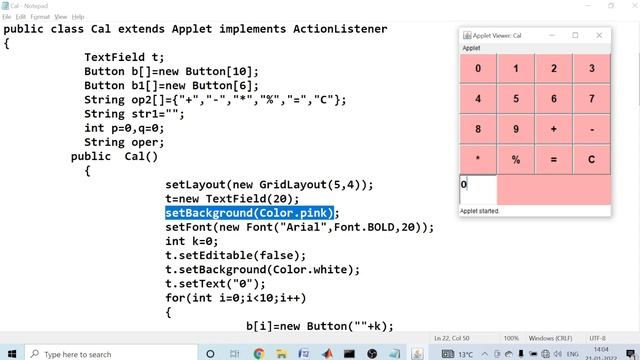Open the weather widget showing 13°C
The height and width of the screenshot is (360, 640).
click(x=458, y=354)
